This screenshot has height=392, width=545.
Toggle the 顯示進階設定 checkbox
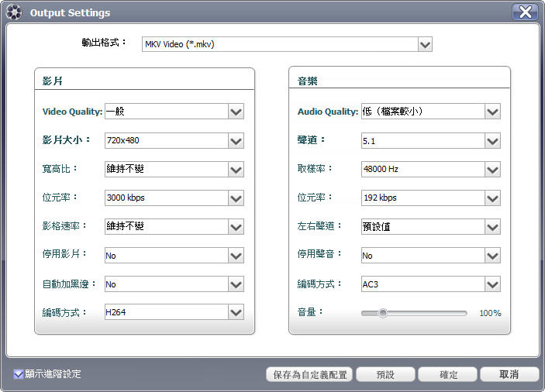click(18, 374)
